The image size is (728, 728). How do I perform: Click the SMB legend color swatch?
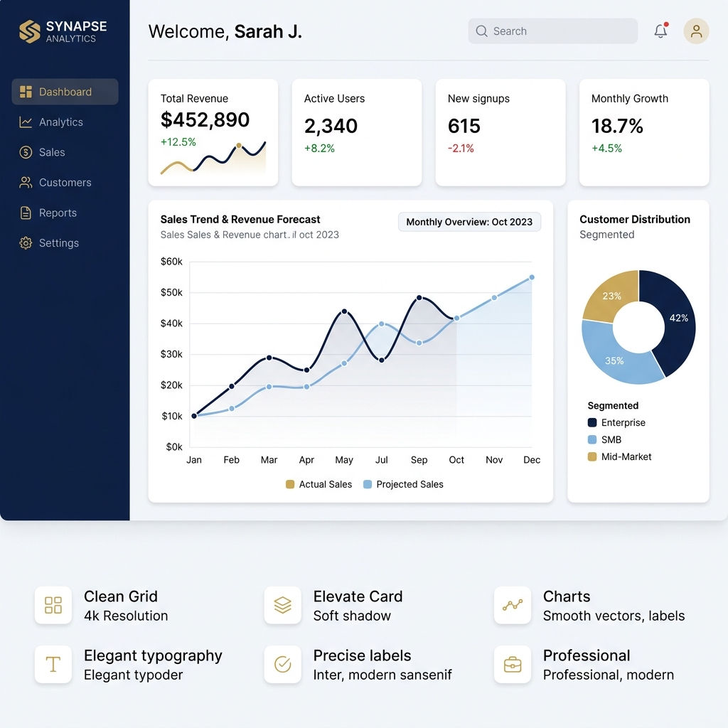[x=592, y=439]
